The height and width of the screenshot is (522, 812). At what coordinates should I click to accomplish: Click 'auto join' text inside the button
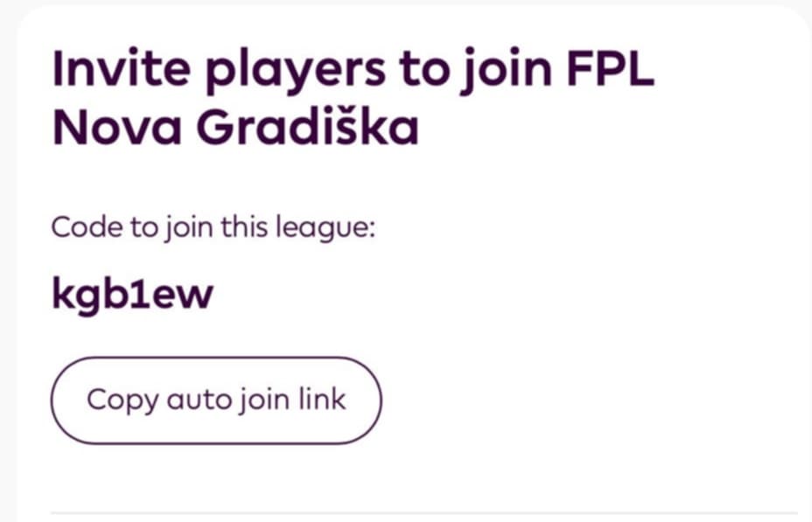tap(227, 400)
